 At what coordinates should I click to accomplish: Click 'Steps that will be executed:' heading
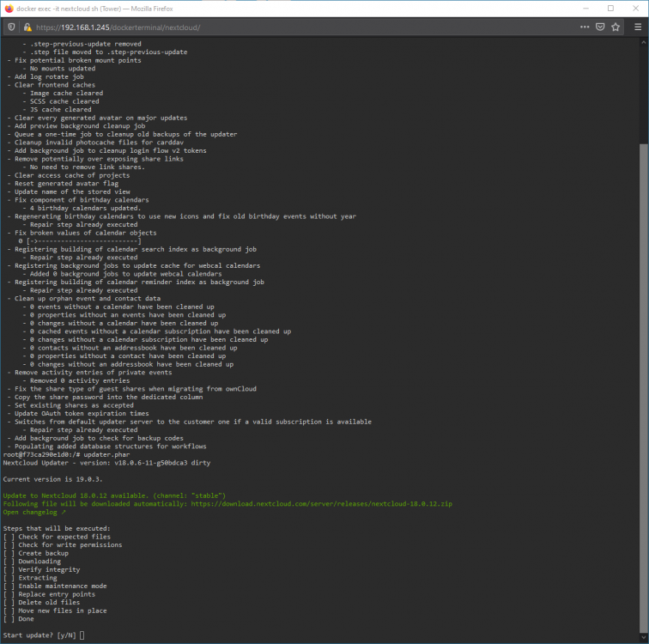pos(57,528)
